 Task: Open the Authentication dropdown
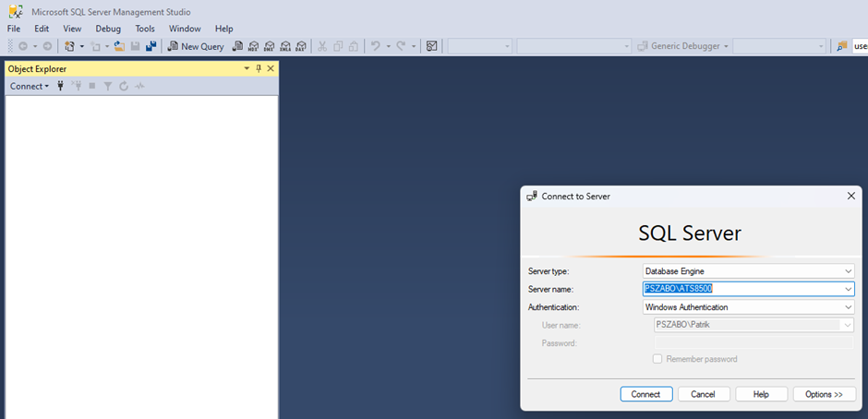coord(849,306)
